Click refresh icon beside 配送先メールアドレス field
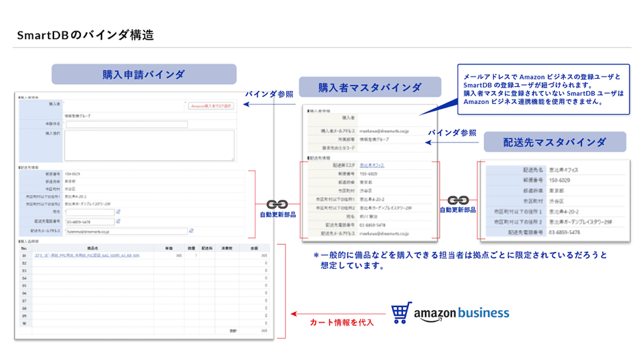Viewport: 644px width, 362px height. point(191,231)
